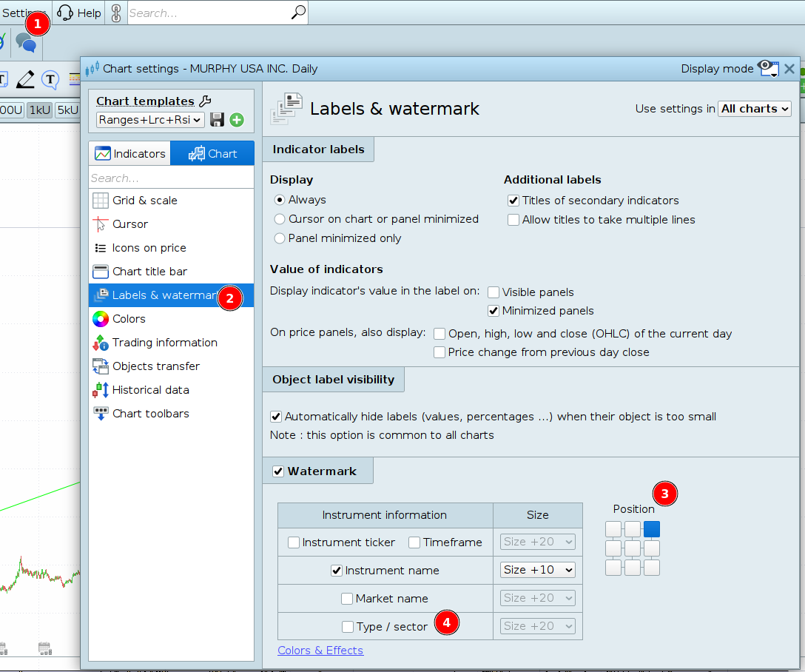Open Market name size dropdown
The image size is (805, 672).
(537, 597)
